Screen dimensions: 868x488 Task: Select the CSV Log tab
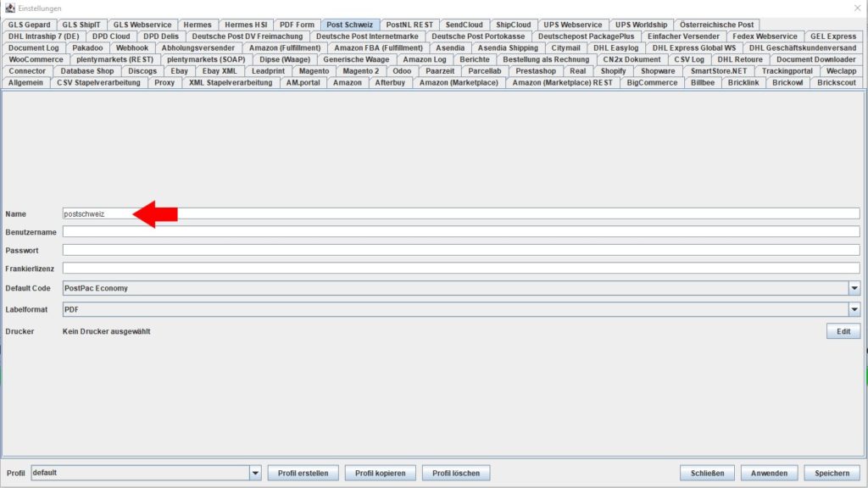(689, 60)
